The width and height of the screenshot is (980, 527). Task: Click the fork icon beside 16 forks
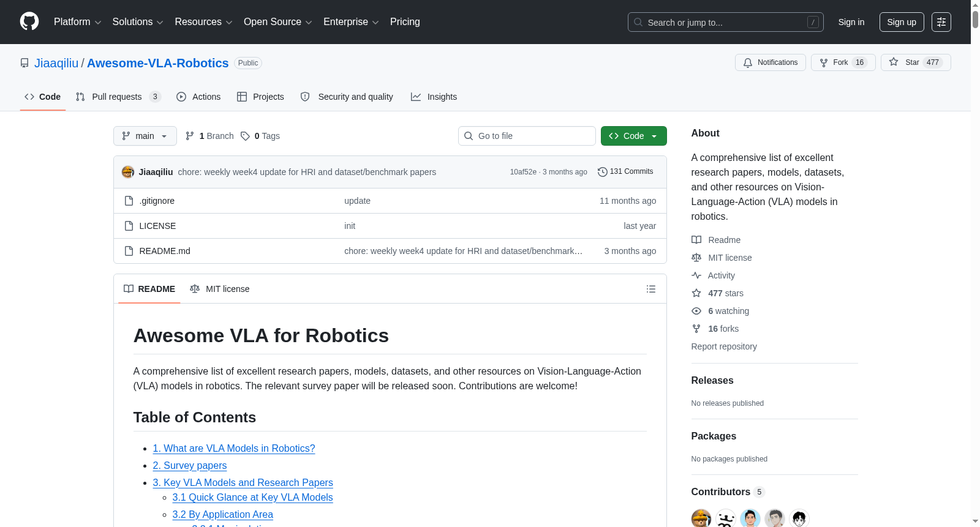click(x=696, y=329)
